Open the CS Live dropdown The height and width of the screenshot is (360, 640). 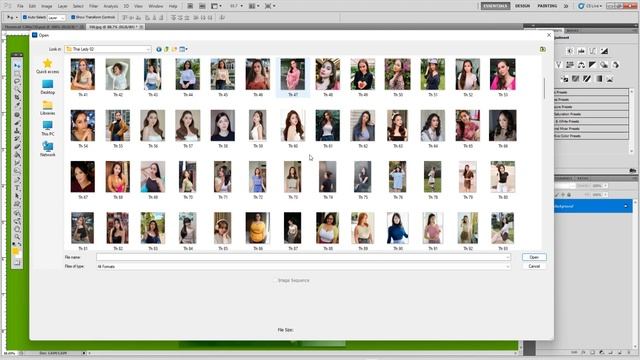click(591, 6)
